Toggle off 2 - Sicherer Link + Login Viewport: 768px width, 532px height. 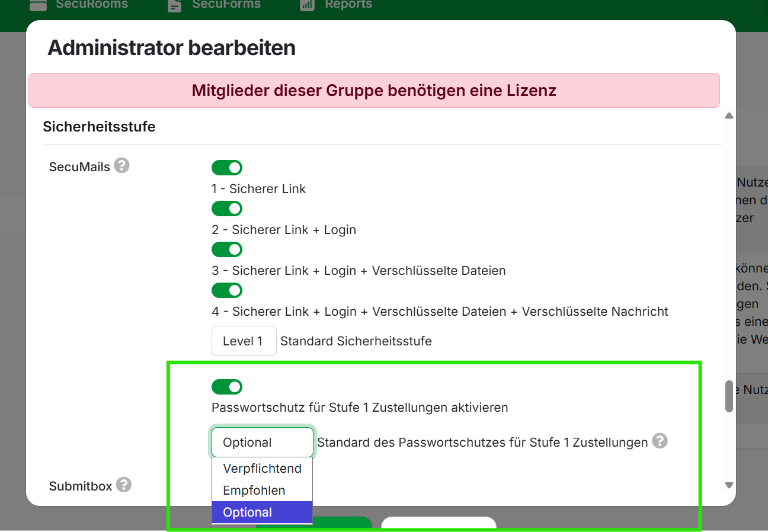(227, 209)
